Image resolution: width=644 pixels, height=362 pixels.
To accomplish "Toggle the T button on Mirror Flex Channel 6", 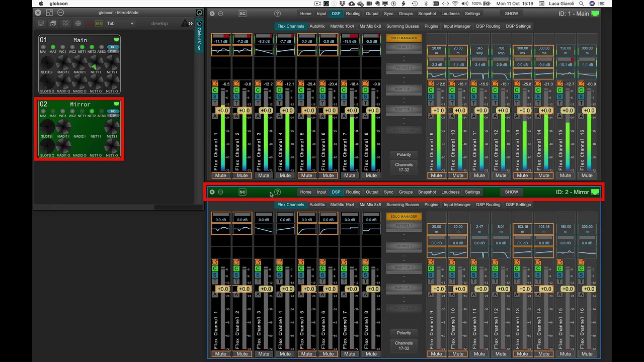I will click(x=323, y=282).
